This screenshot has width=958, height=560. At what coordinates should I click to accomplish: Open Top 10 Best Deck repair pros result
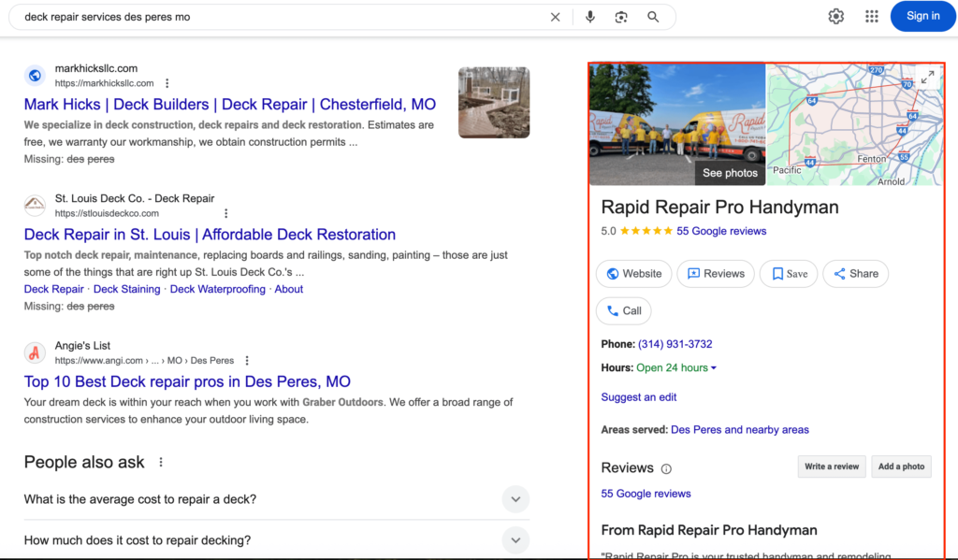(x=187, y=381)
